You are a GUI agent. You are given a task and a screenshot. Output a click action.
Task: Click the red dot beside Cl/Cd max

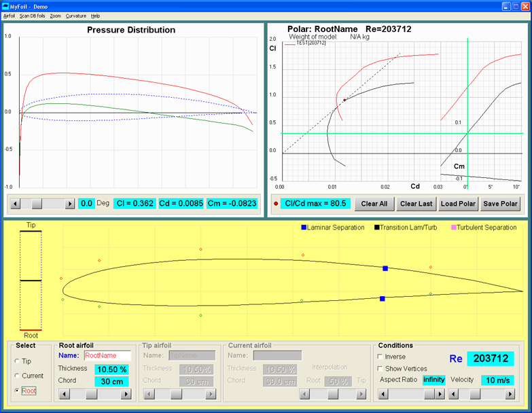click(276, 203)
